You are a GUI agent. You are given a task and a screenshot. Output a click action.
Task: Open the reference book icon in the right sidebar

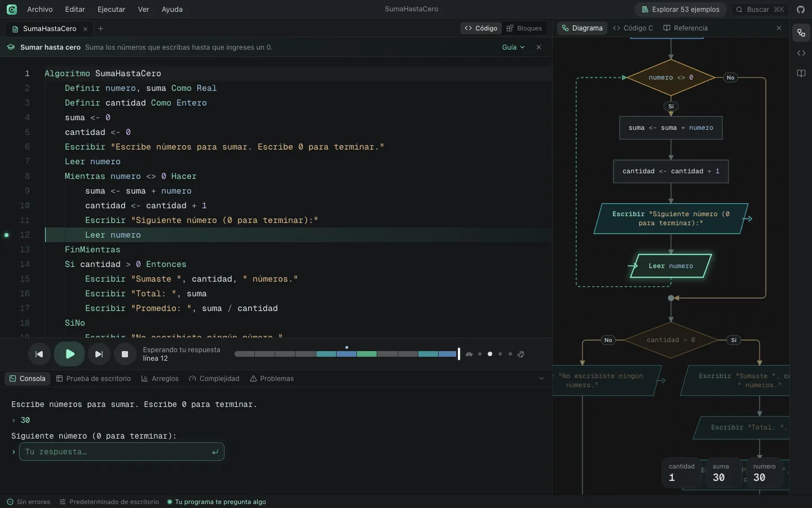[x=801, y=73]
